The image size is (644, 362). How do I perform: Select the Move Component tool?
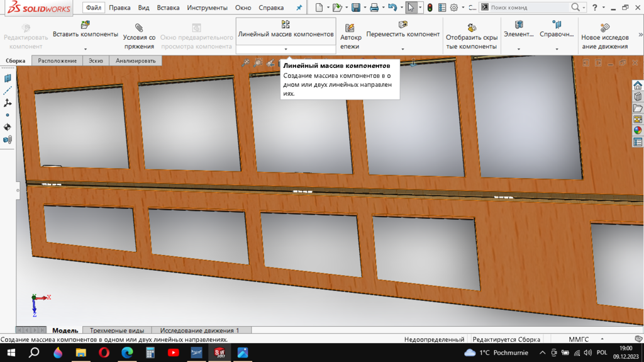[x=402, y=25]
